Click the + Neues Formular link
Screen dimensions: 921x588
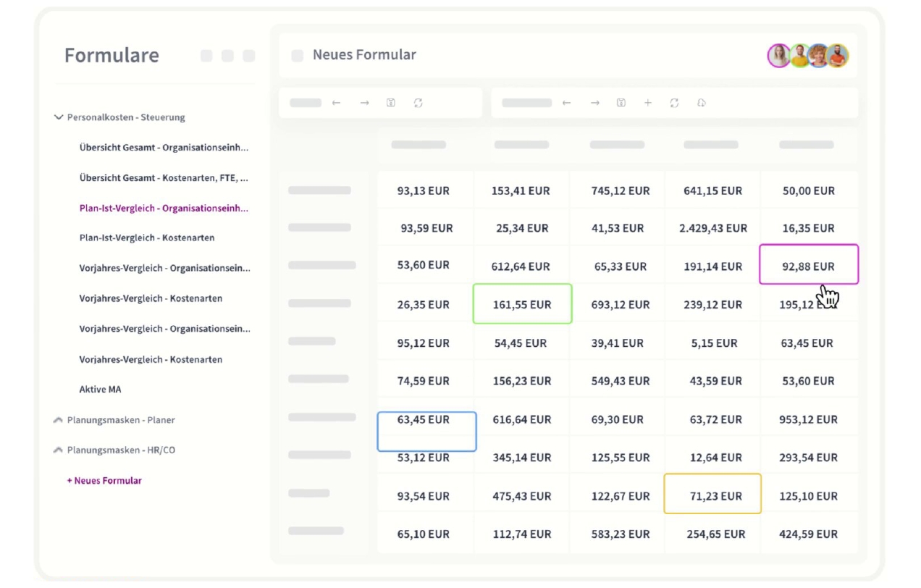[104, 481]
